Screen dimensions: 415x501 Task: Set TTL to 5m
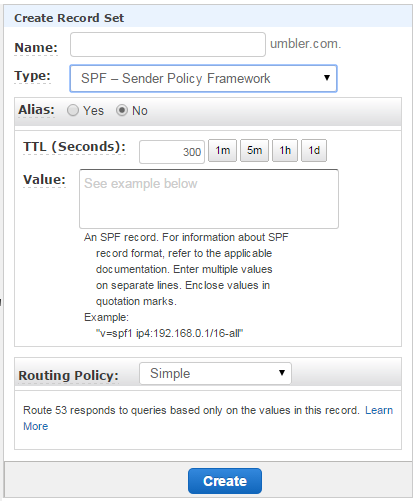[x=254, y=151]
